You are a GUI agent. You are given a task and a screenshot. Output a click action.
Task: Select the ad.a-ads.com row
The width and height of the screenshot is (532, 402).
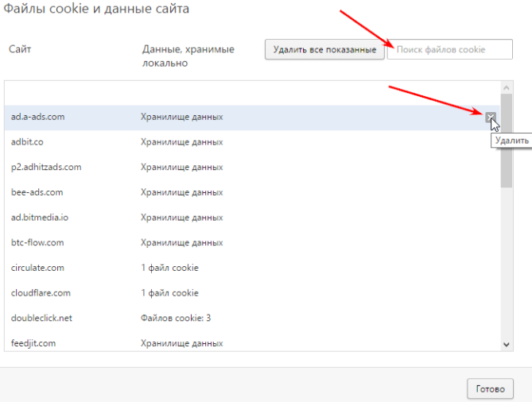252,118
